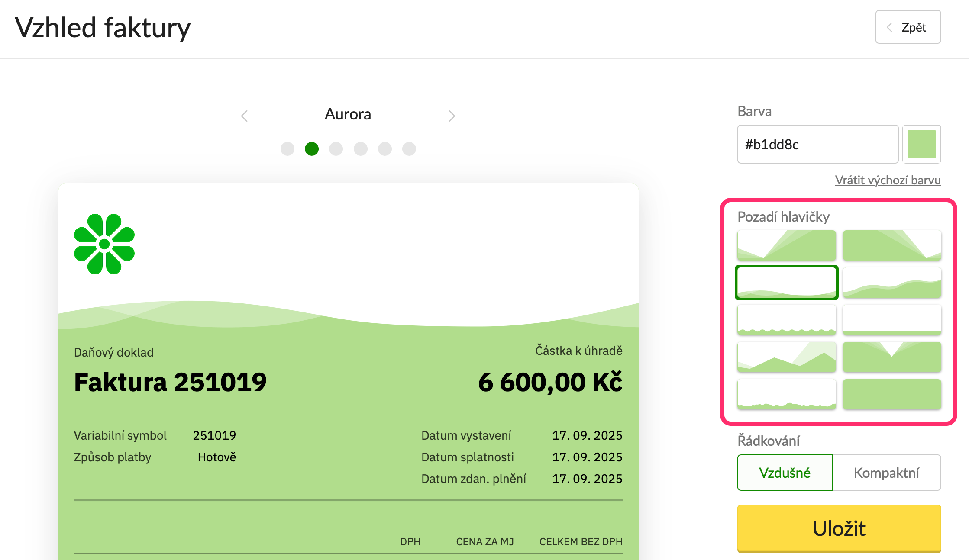Click Vrátit výchozí barvu link
This screenshot has height=560, width=969.
888,180
